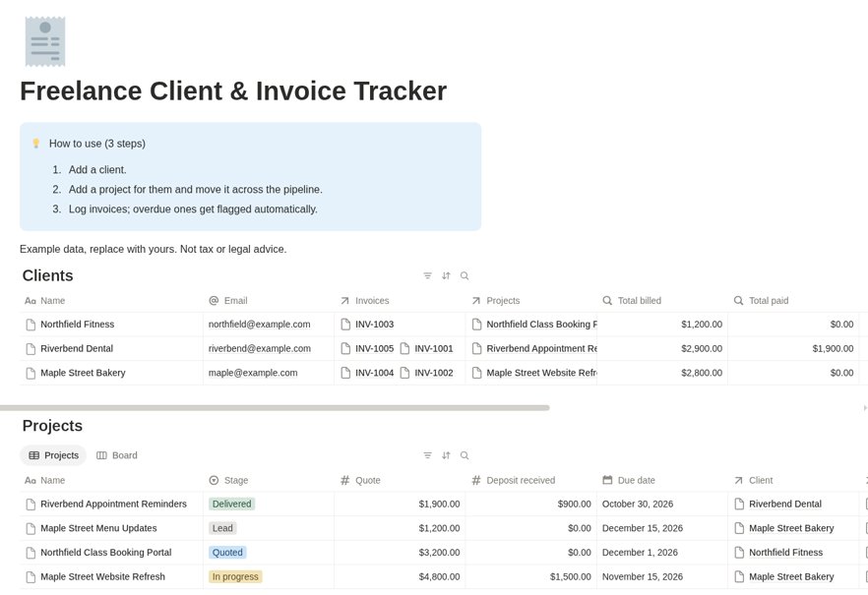Open the Total paid column header menu
868x595 pixels.
[x=793, y=300]
